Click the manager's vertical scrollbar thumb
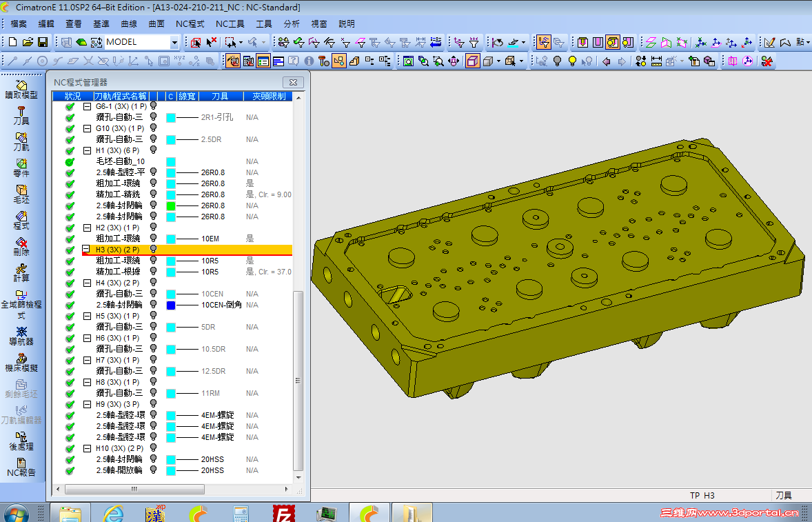812x522 pixels. [x=298, y=381]
